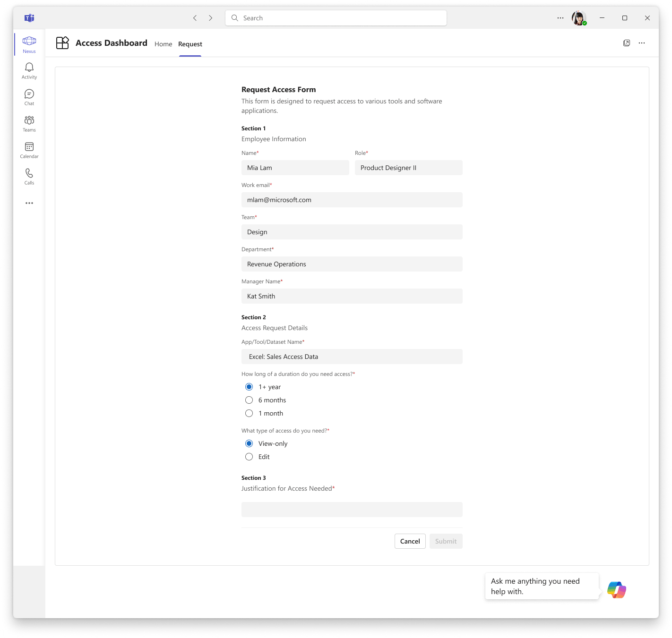Click the Department field Revenue Operations
This screenshot has height=638, width=672.
click(352, 264)
